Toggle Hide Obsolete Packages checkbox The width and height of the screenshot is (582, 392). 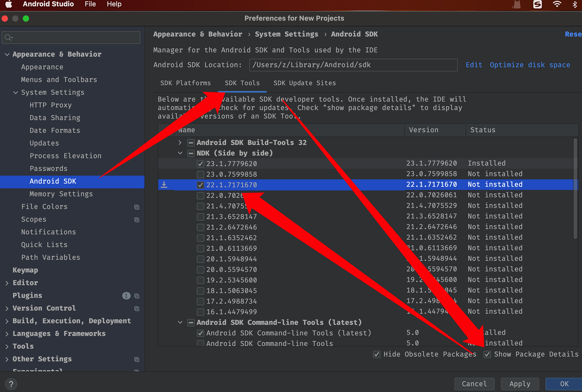377,354
